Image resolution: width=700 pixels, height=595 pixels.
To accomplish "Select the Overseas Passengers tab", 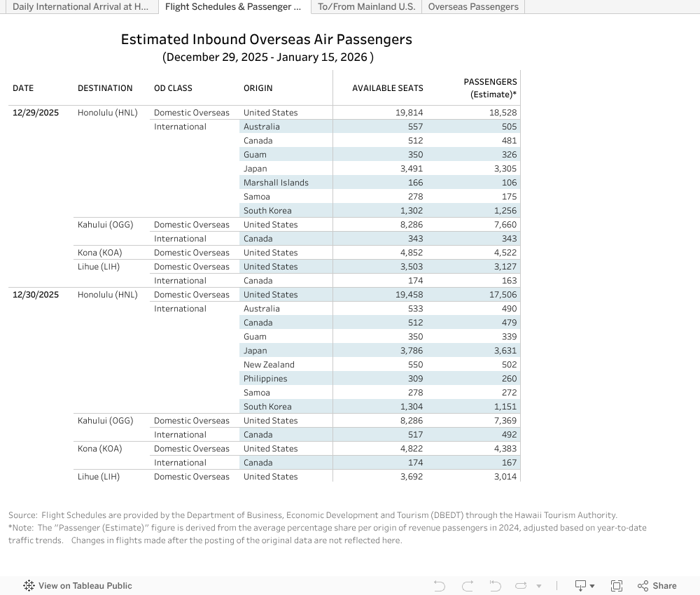I will click(473, 7).
